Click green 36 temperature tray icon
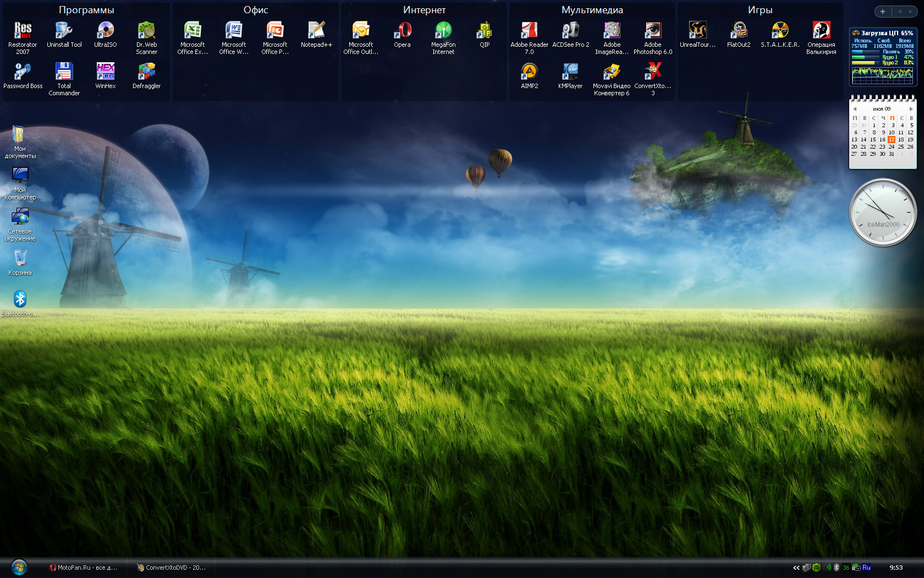924x578 pixels. coord(846,568)
